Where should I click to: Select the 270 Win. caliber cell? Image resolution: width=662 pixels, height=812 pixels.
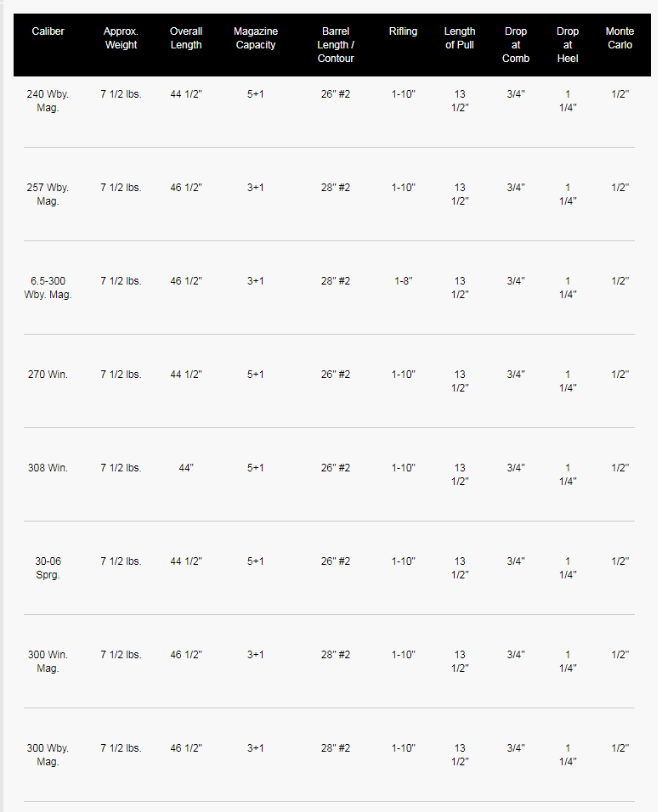48,374
